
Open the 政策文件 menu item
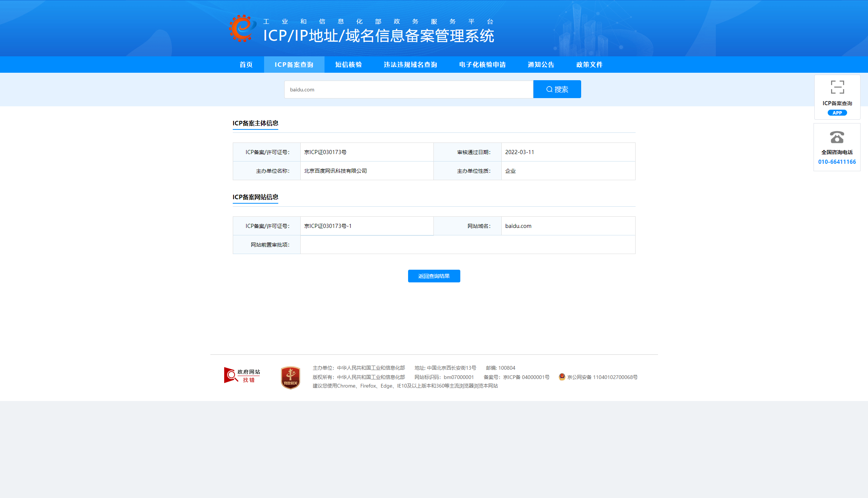[589, 65]
